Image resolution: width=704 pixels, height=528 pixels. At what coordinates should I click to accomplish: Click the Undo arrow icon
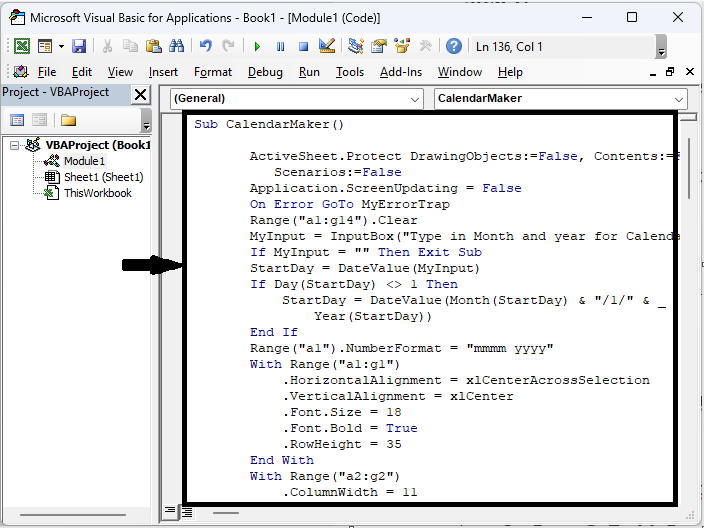[x=206, y=46]
